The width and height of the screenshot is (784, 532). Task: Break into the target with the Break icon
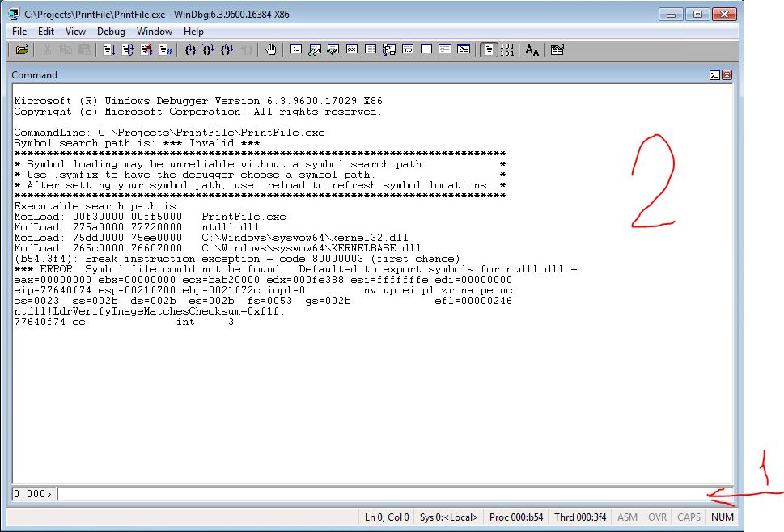coord(165,49)
